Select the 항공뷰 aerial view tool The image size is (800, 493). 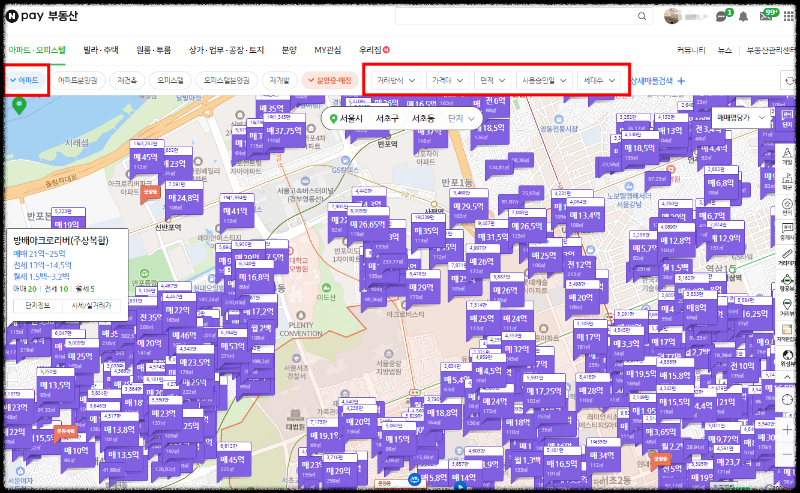point(787,282)
